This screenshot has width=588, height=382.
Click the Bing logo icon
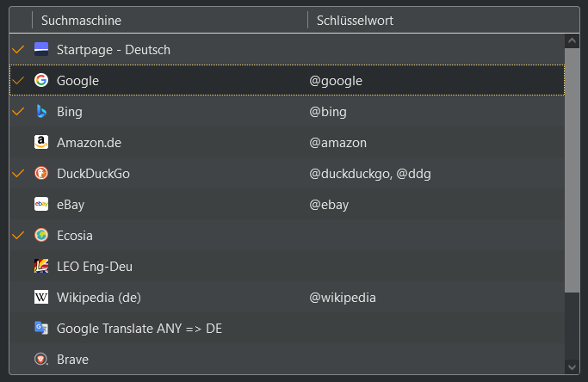pyautogui.click(x=41, y=111)
